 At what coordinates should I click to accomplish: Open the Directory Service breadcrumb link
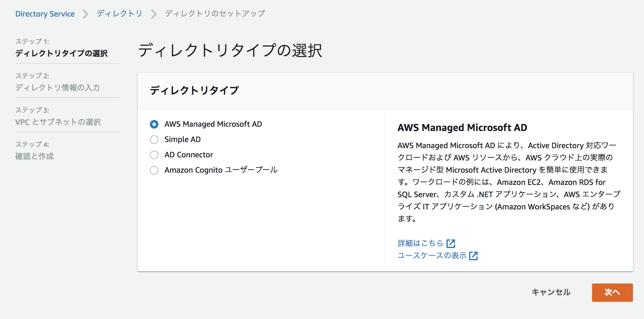tap(45, 14)
